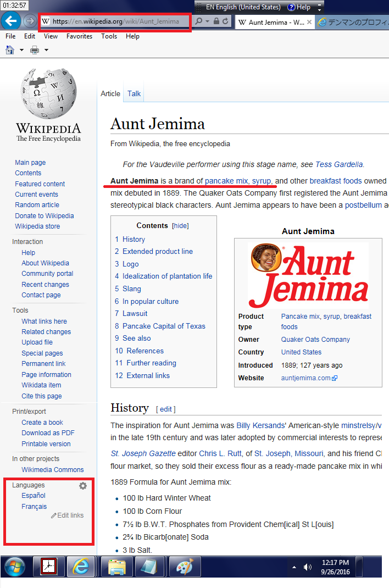Open the Edit menu
Viewport: 389px width, 588px height.
point(30,36)
